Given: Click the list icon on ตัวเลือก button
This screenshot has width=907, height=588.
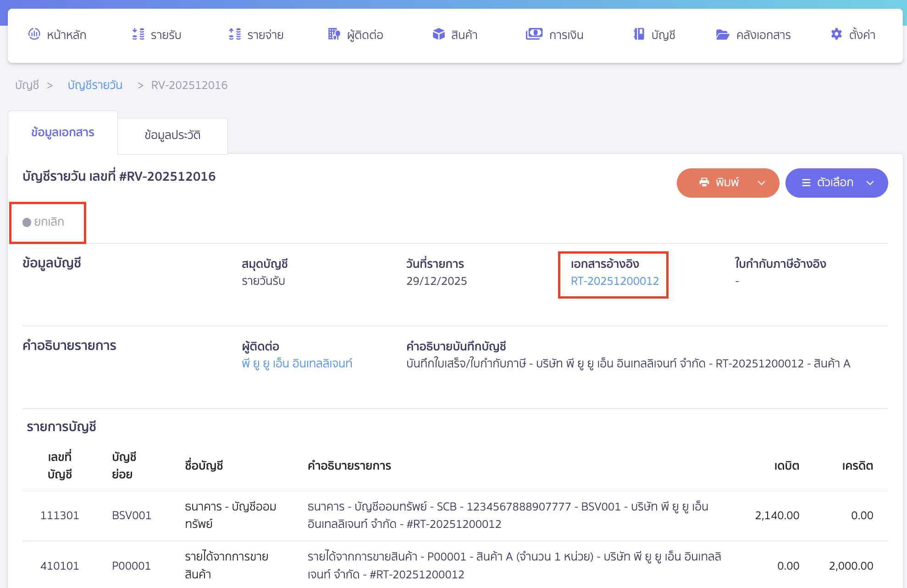Looking at the screenshot, I should click(x=806, y=183).
